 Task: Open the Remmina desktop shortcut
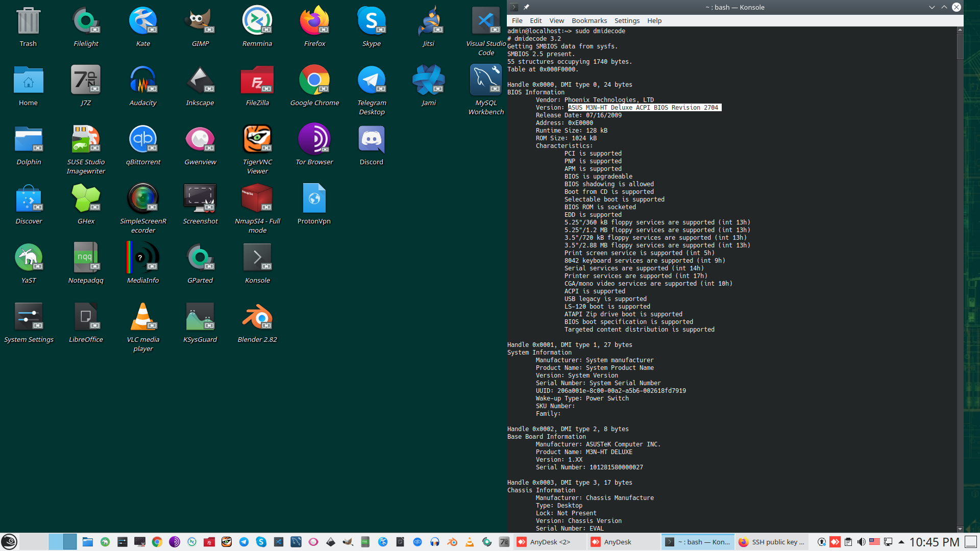click(x=257, y=21)
